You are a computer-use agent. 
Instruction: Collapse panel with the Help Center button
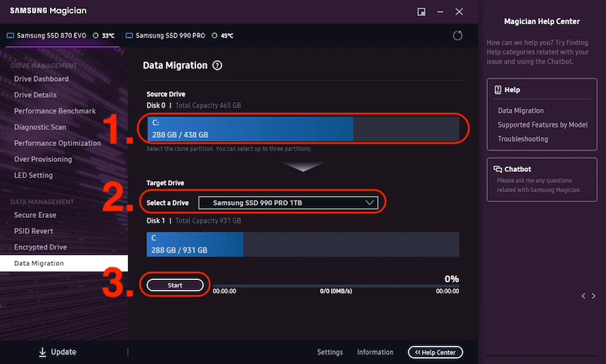[x=435, y=352]
